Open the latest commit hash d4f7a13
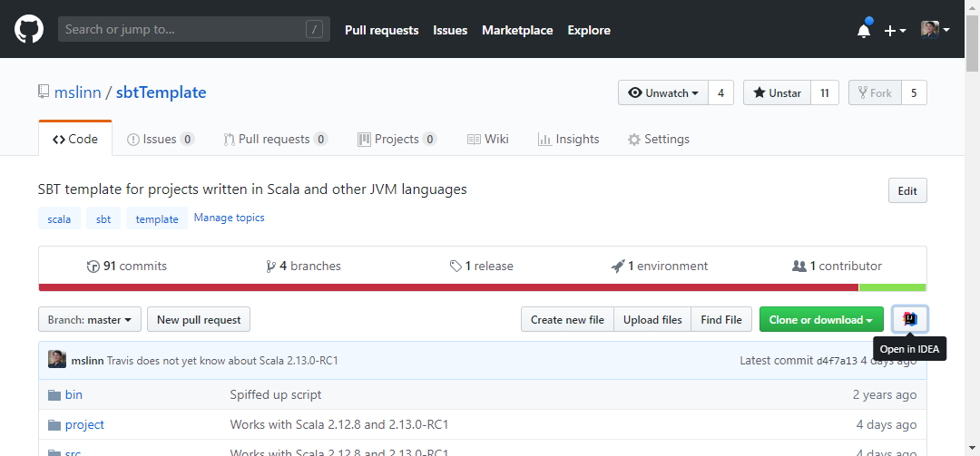The width and height of the screenshot is (980, 456). (837, 361)
